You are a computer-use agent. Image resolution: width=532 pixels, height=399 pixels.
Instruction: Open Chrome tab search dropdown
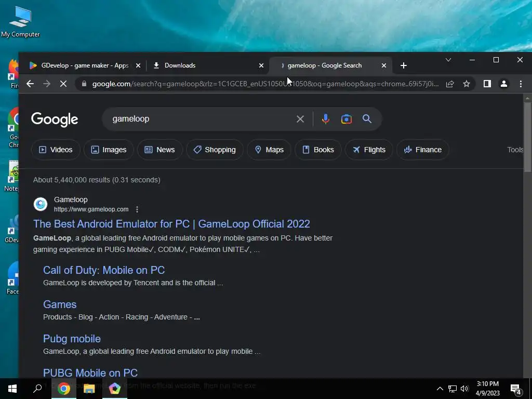448,60
